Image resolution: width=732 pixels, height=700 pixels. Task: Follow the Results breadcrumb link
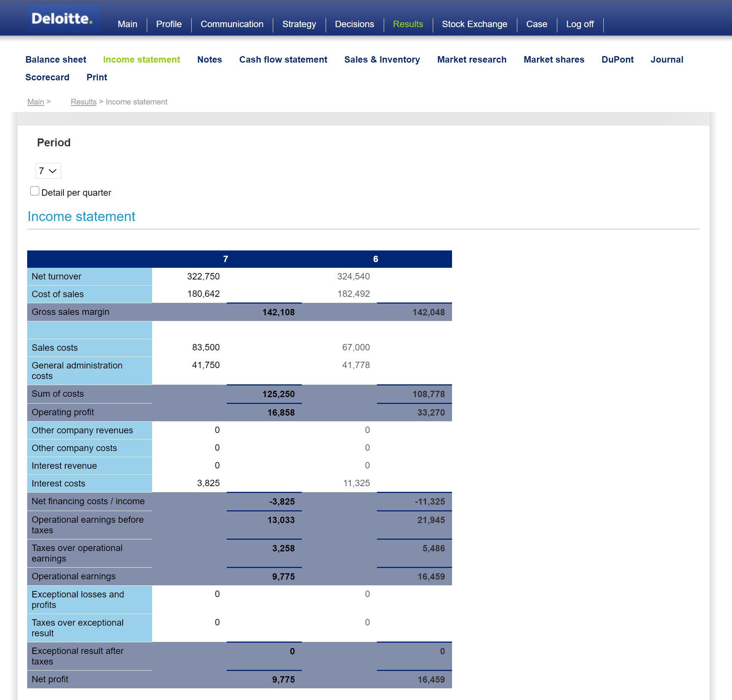tap(83, 102)
